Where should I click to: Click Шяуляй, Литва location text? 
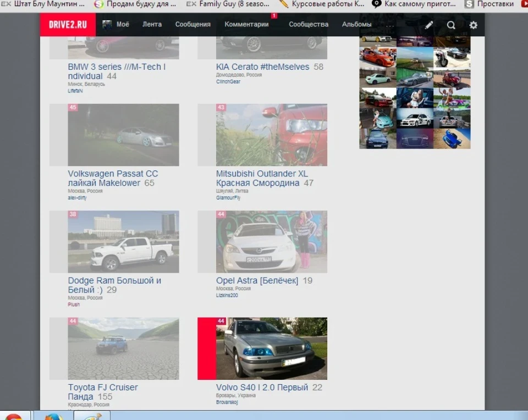[232, 191]
